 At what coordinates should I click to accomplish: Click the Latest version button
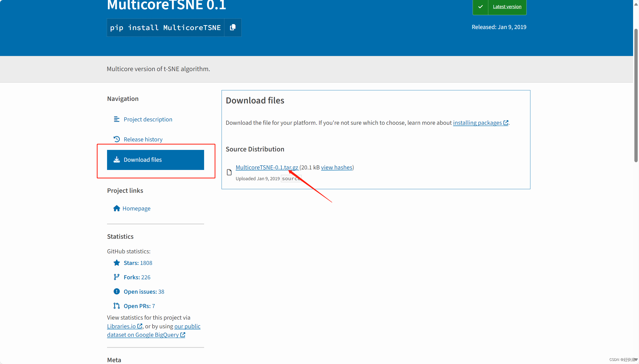tap(507, 7)
